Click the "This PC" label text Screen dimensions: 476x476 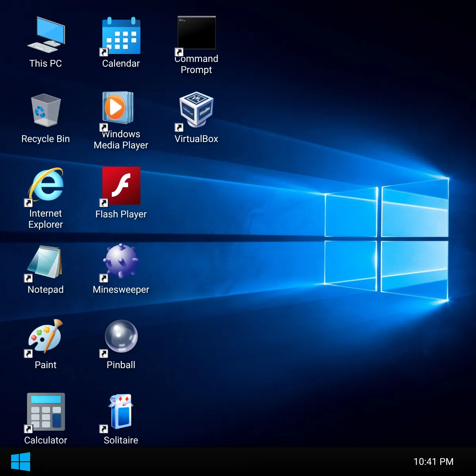coord(46,63)
